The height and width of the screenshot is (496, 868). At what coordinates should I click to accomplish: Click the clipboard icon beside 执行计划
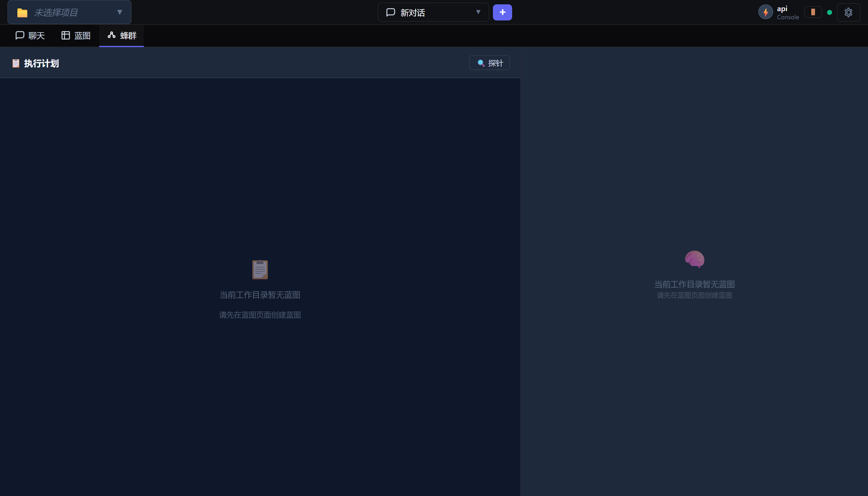[16, 63]
